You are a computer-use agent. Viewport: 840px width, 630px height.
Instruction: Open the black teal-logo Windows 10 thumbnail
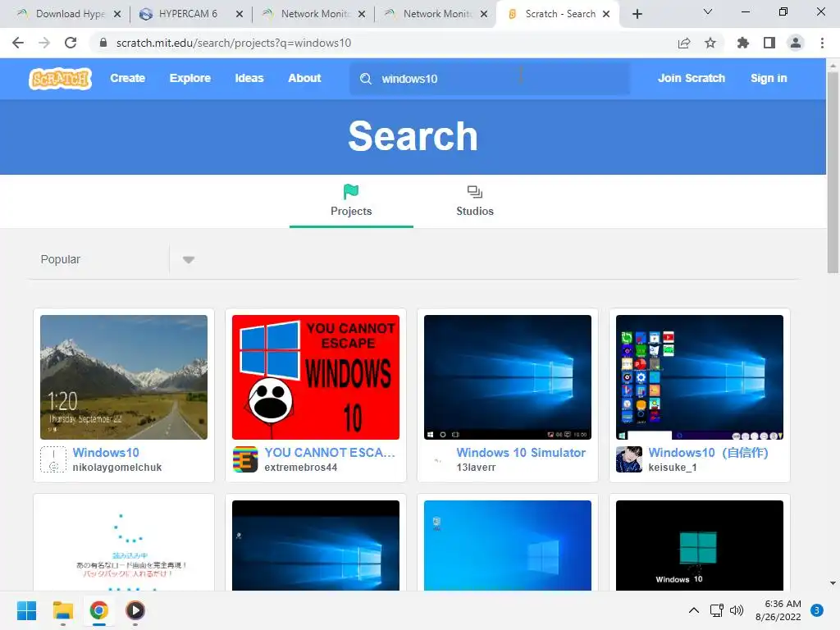[700, 546]
